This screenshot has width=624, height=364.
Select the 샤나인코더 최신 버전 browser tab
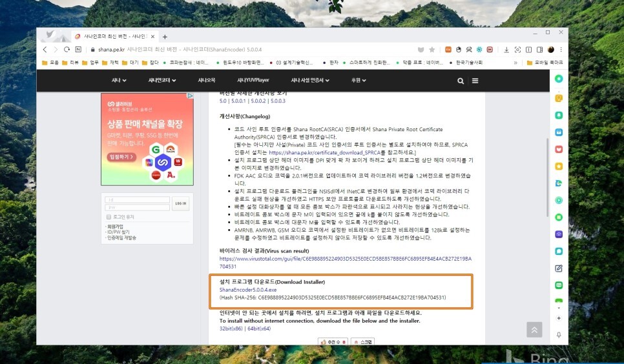(115, 36)
